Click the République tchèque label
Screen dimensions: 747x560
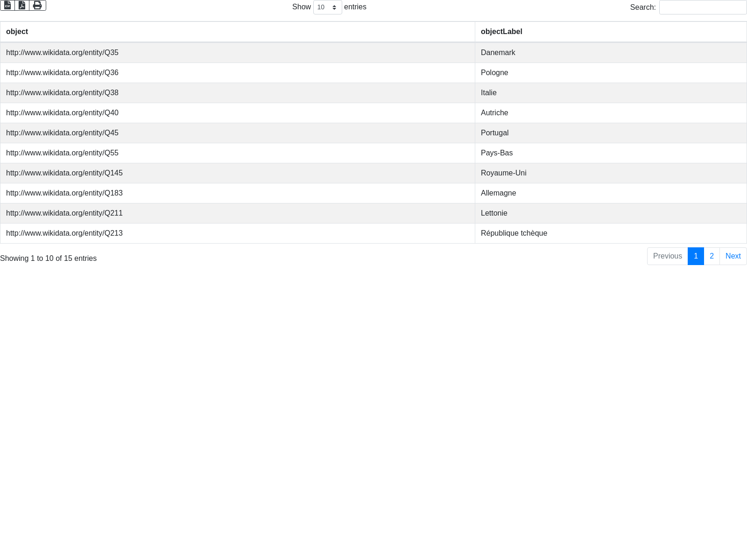pyautogui.click(x=514, y=233)
